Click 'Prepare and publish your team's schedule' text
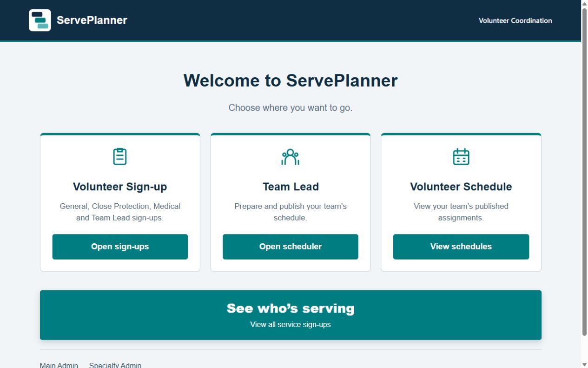 click(291, 212)
